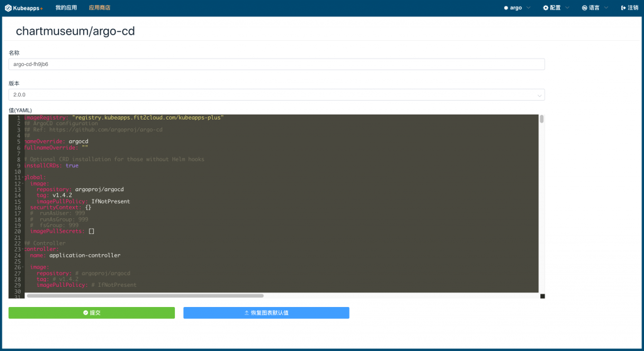Click 'imagePullSecrets: []' line
The width and height of the screenshot is (644, 351).
point(62,231)
